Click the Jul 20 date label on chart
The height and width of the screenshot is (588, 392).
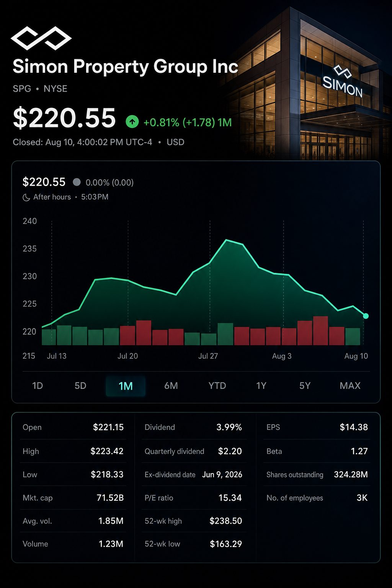[128, 356]
